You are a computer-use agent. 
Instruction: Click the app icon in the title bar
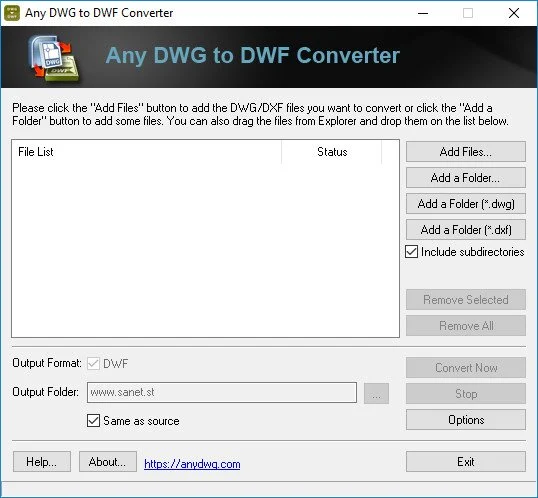[12, 13]
